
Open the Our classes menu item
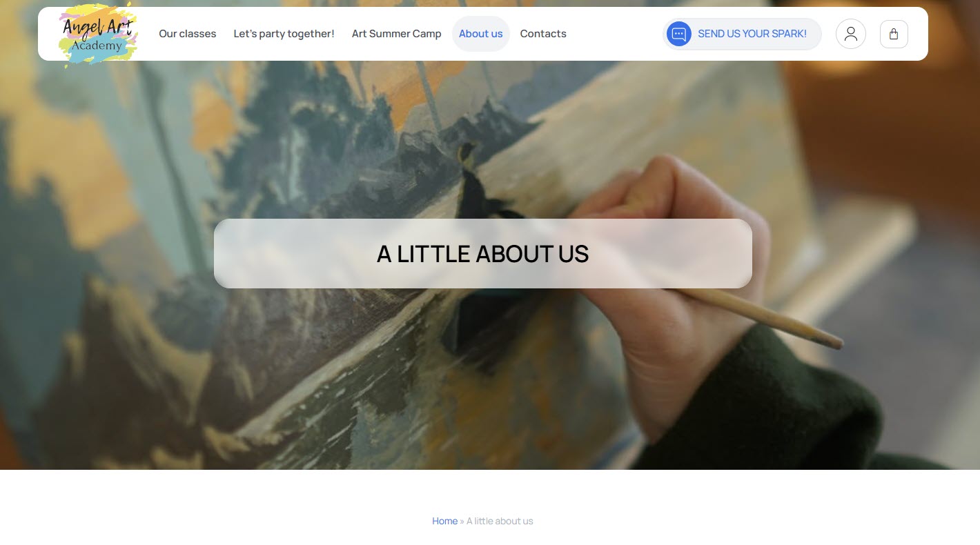pos(187,34)
